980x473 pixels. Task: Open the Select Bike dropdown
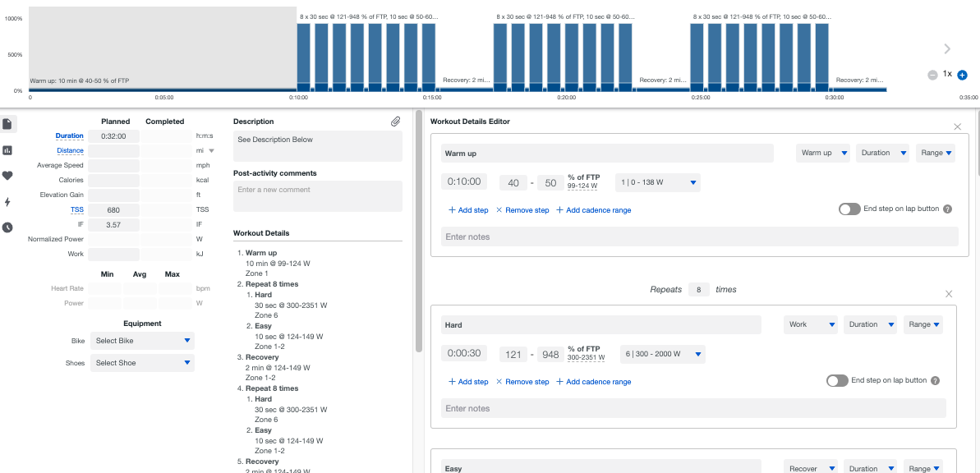(142, 341)
